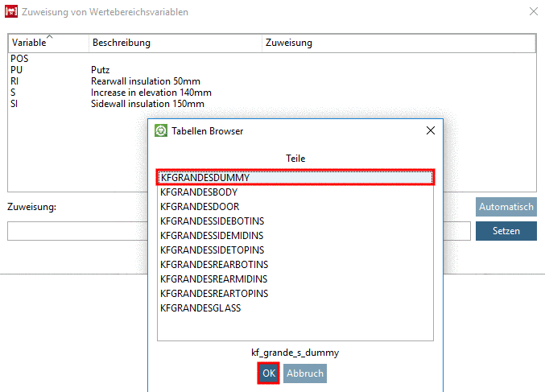Close the Zuweisung von Wertebereichsvariablen window
The image size is (545, 392).
[534, 11]
